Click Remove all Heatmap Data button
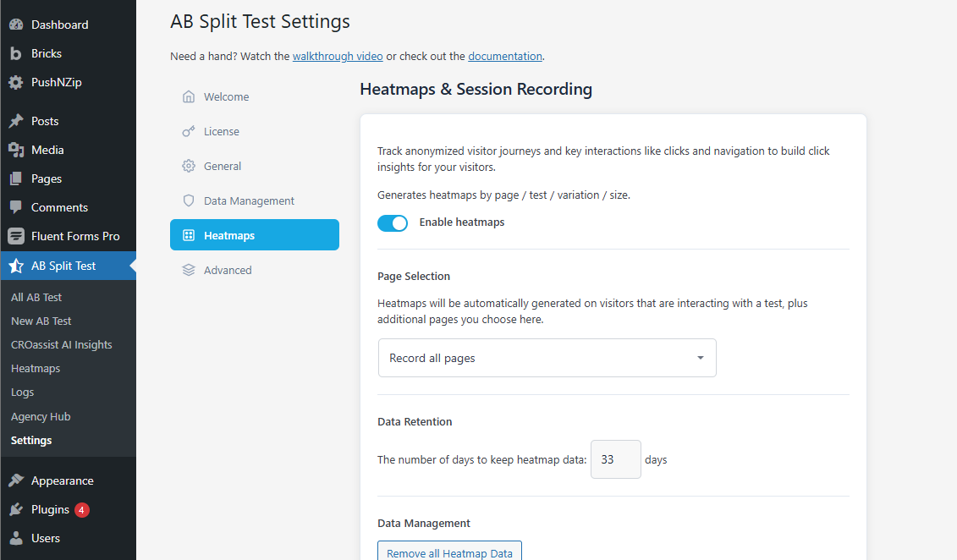 point(449,552)
